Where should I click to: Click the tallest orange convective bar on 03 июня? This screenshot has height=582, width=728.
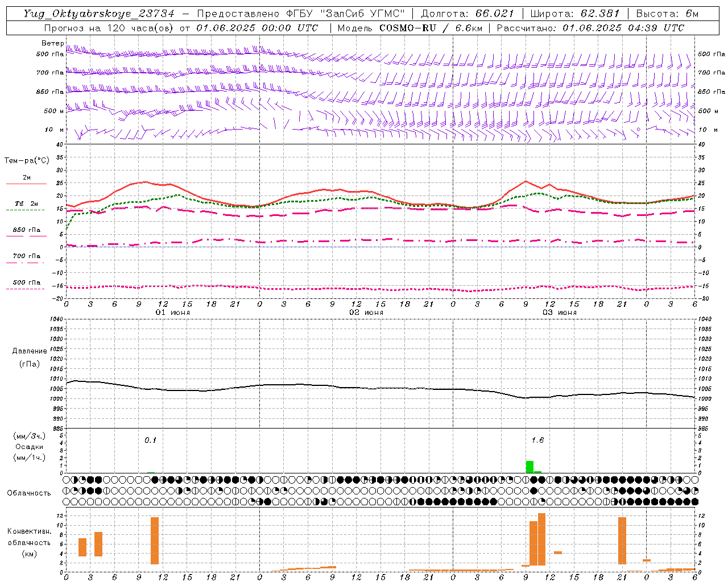click(x=541, y=539)
